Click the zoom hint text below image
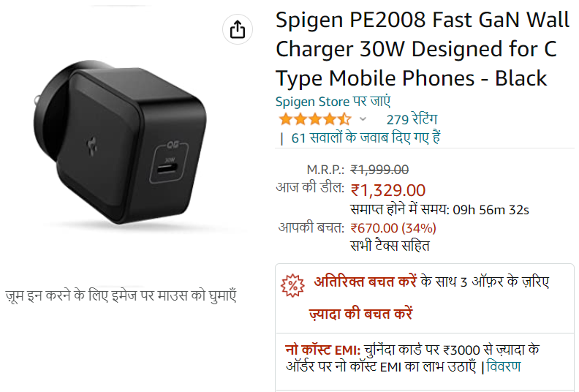The width and height of the screenshot is (579, 392). (x=121, y=296)
